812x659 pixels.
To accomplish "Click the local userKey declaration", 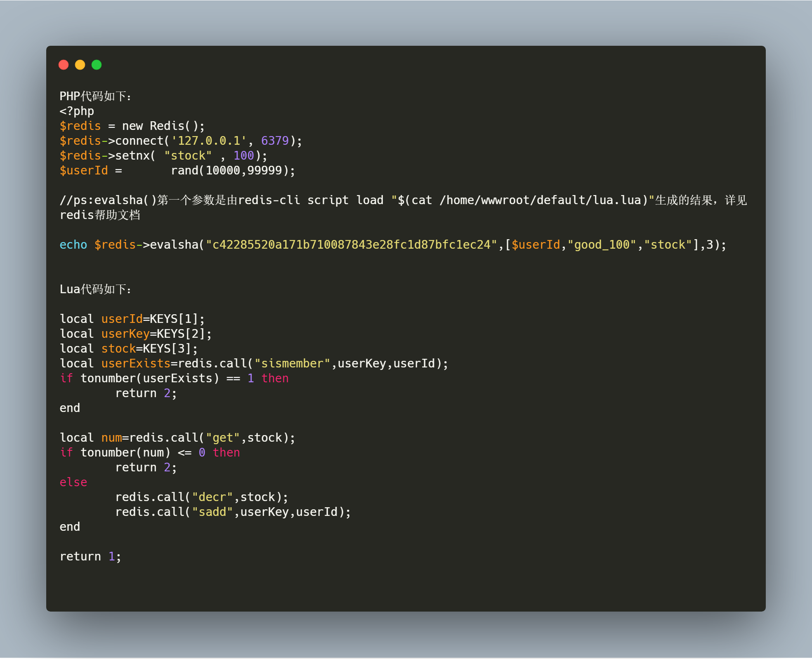I will click(136, 334).
